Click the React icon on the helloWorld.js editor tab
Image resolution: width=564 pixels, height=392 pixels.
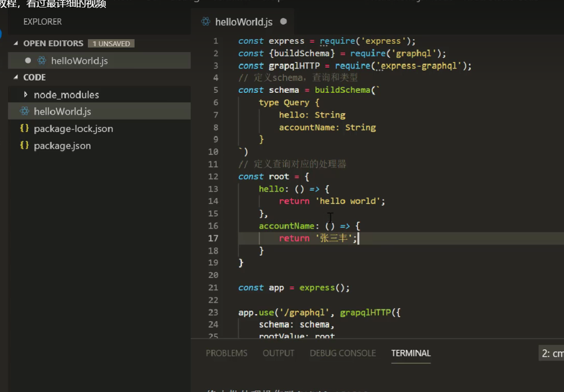click(206, 21)
